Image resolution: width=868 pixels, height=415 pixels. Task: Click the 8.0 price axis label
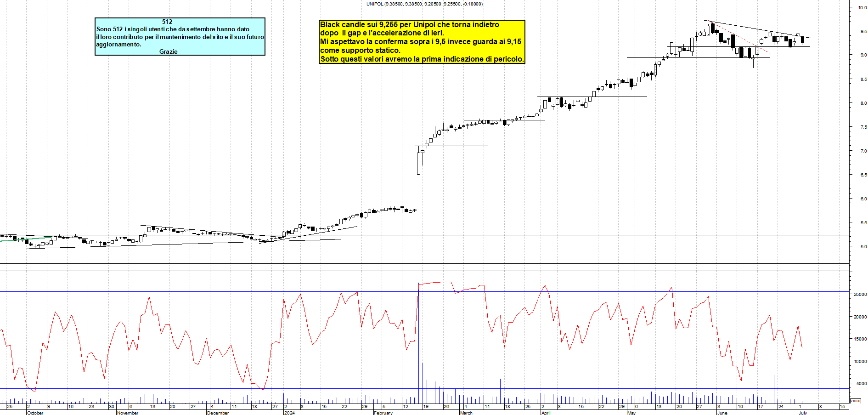tap(863, 103)
